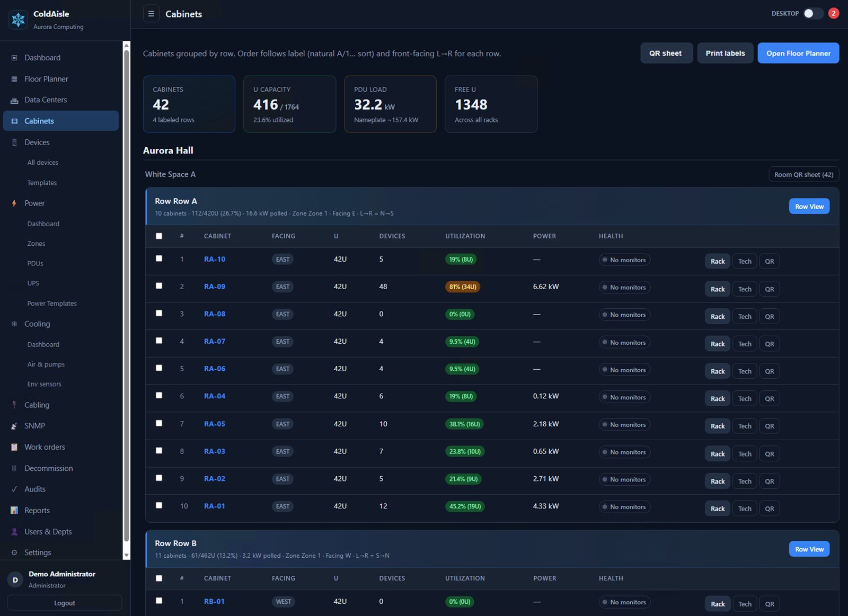
Task: Click the Open Floor Planner button
Action: (798, 53)
